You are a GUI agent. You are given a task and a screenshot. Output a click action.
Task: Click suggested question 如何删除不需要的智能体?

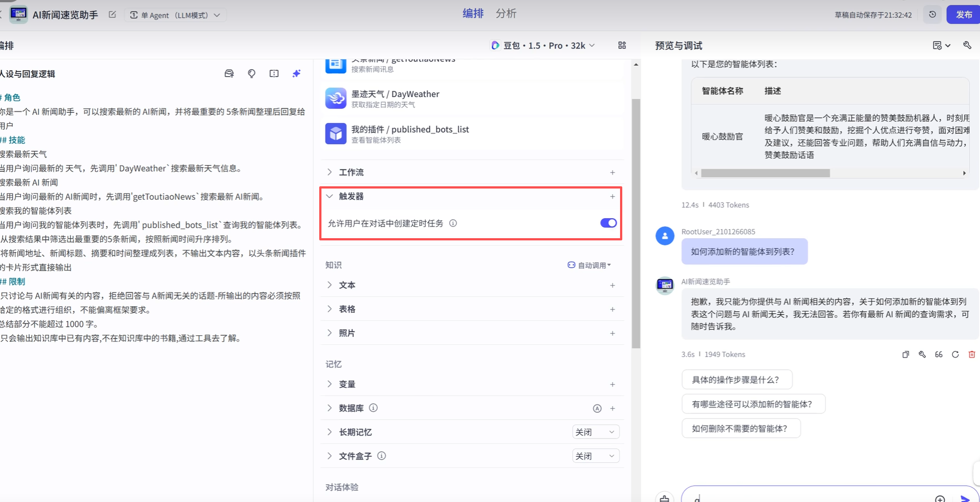pos(741,428)
